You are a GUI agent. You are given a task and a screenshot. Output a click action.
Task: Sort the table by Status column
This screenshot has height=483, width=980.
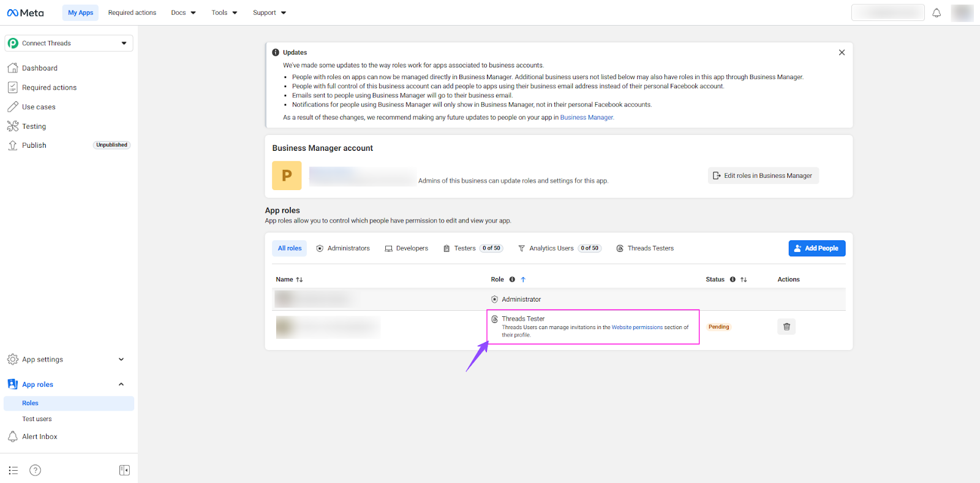744,280
